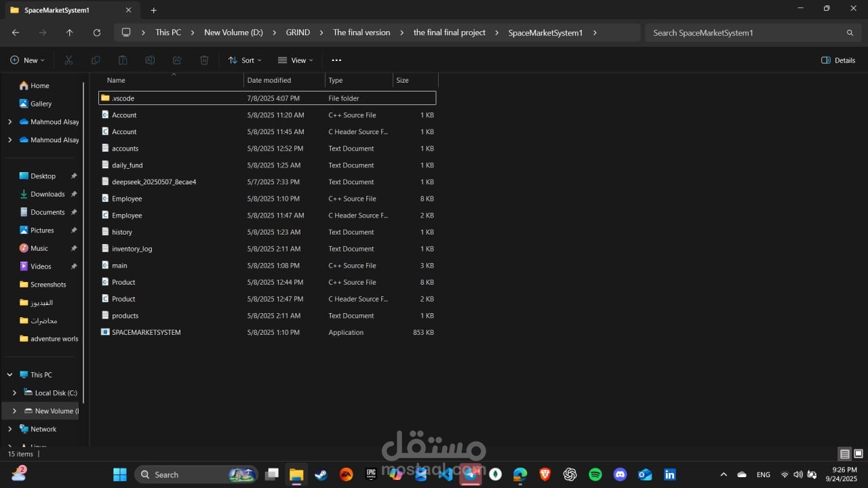Open ChatGPT app from the taskbar
868x488 pixels.
(x=570, y=474)
